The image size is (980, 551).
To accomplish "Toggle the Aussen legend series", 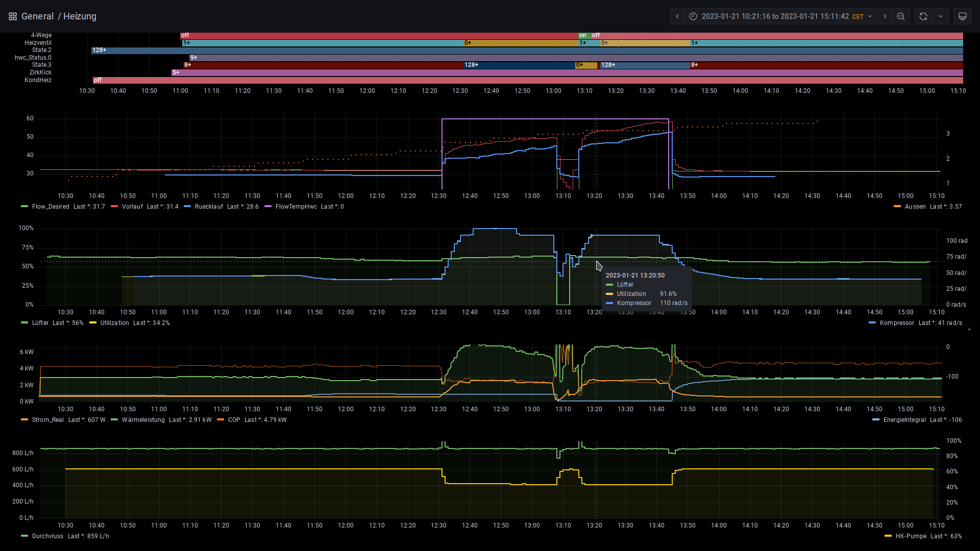I will pos(915,207).
